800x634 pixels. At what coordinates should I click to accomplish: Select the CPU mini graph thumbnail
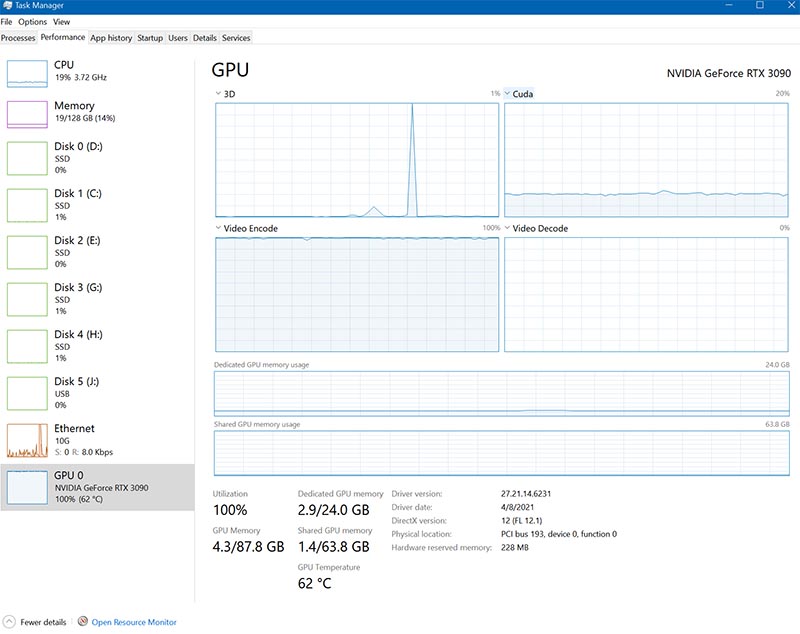point(27,73)
